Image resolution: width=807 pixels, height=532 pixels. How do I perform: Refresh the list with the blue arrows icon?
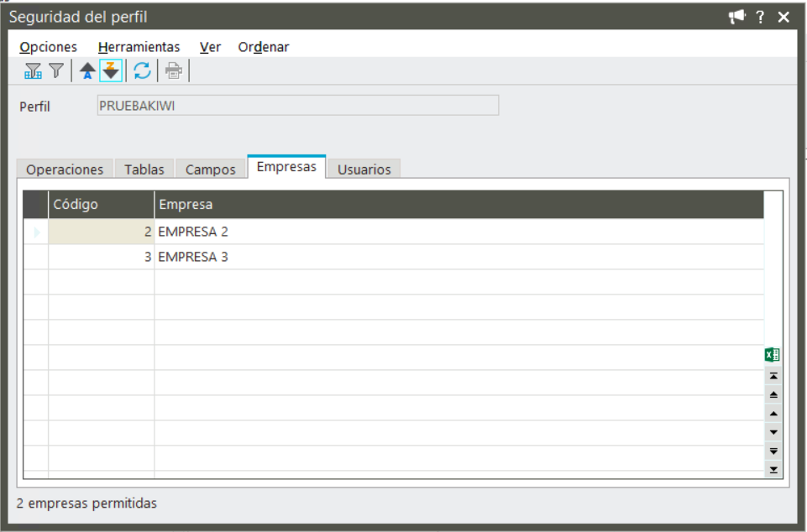(143, 71)
